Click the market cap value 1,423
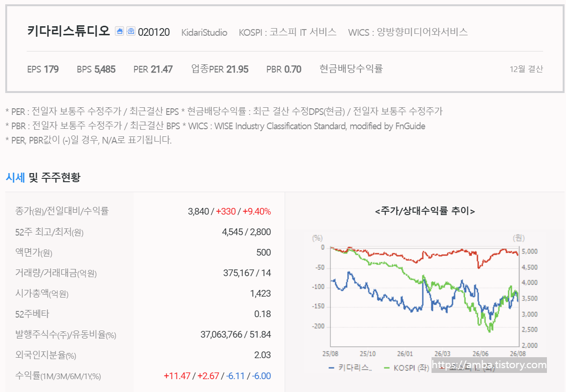This screenshot has height=392, width=566. coord(260,293)
